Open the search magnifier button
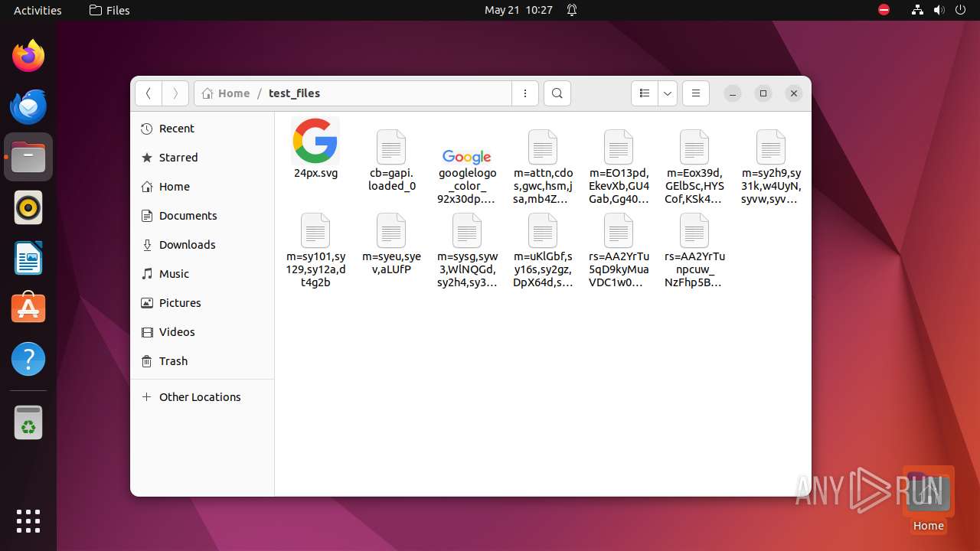The image size is (980, 551). pyautogui.click(x=557, y=93)
